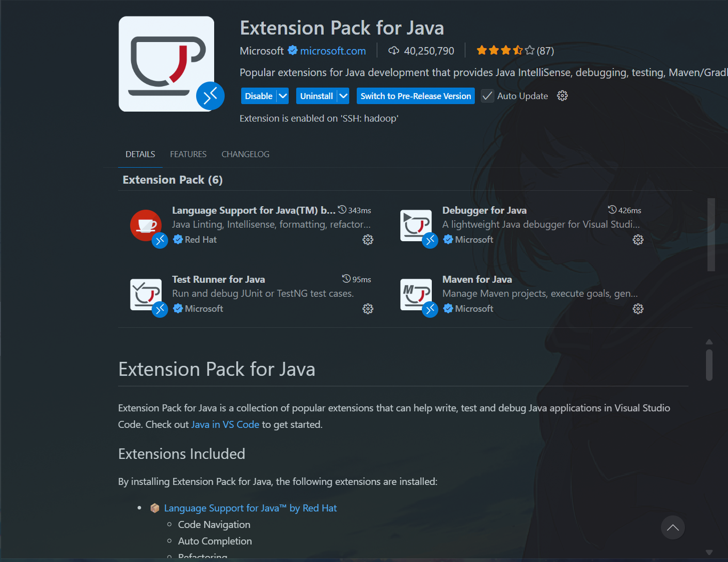Click the Extension Pack for Java logo

166,64
